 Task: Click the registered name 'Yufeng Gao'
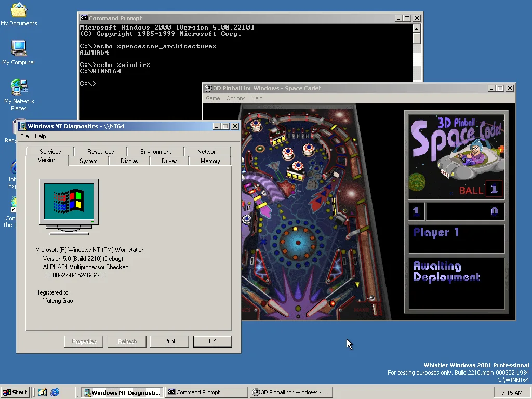point(58,301)
